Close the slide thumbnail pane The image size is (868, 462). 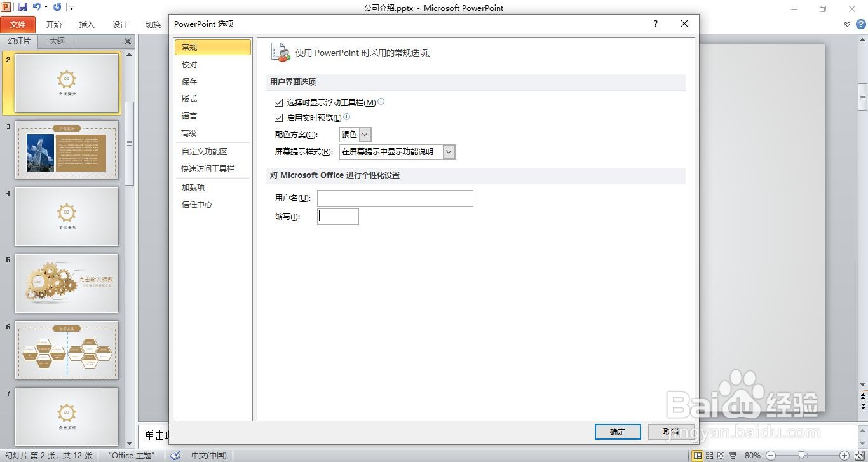pyautogui.click(x=128, y=41)
